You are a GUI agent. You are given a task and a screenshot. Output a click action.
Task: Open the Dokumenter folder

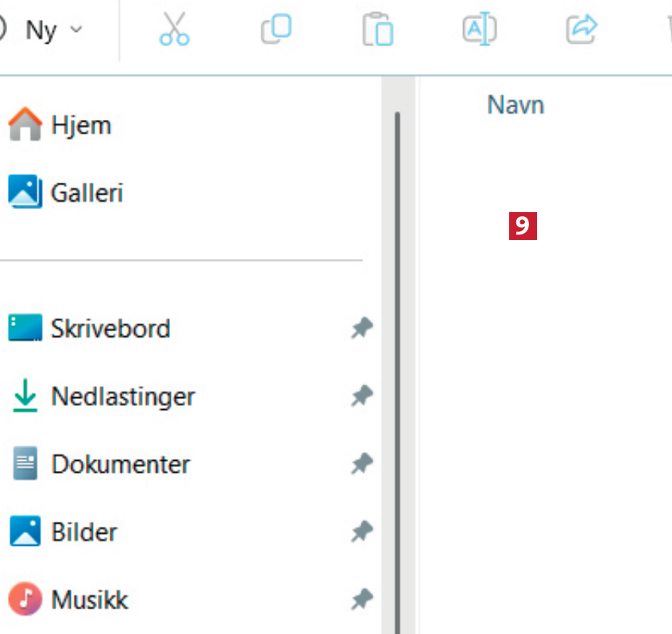tap(120, 464)
